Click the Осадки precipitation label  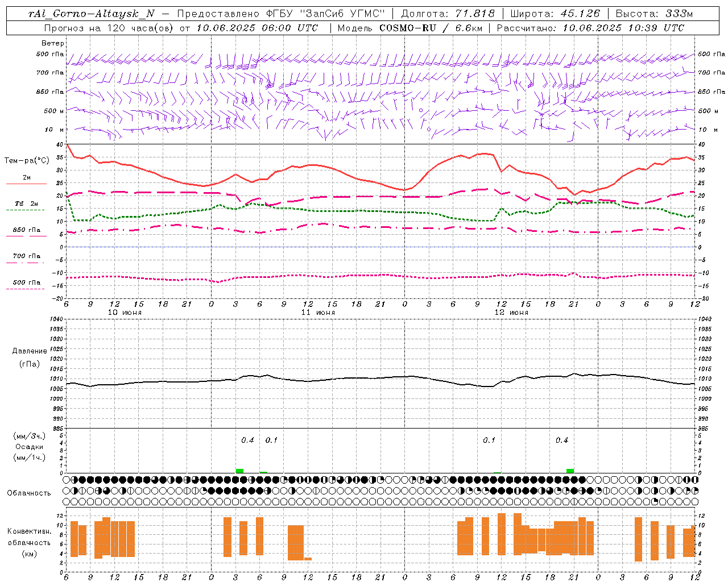(30, 447)
